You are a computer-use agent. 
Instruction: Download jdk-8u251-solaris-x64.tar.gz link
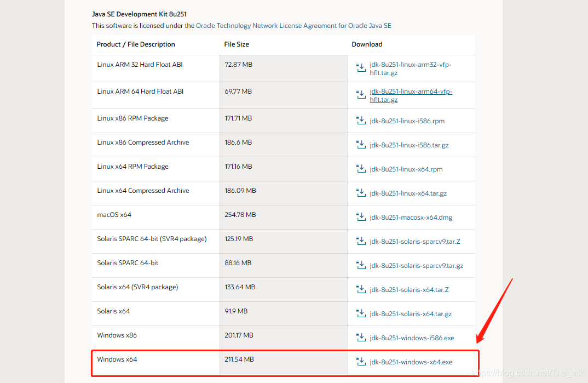click(x=411, y=313)
